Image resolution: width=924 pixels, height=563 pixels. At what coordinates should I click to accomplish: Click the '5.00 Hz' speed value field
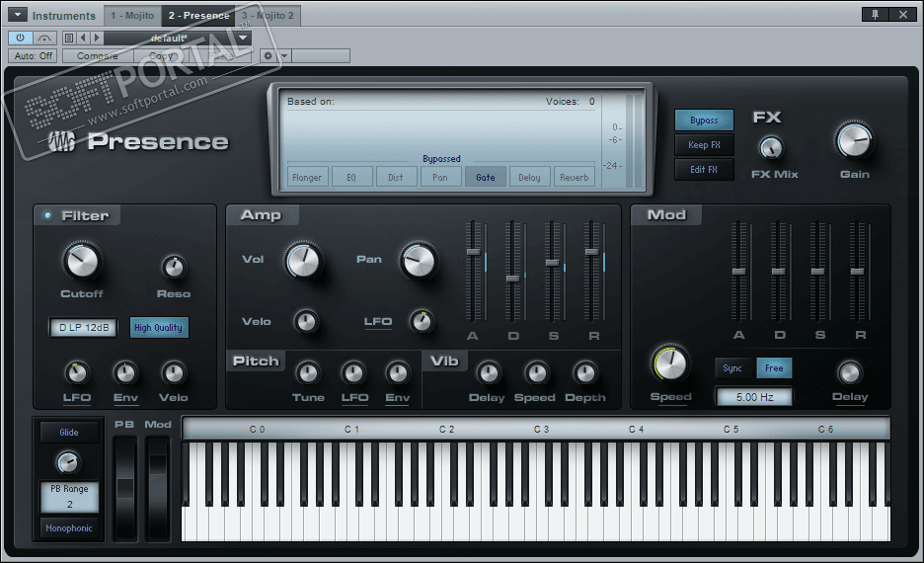(x=754, y=397)
